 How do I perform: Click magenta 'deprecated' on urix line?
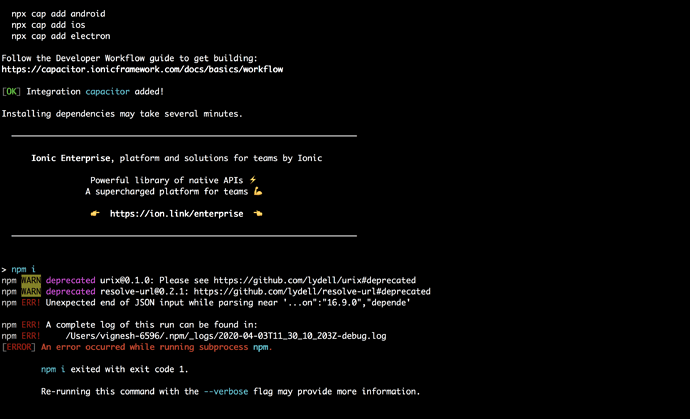pyautogui.click(x=70, y=280)
